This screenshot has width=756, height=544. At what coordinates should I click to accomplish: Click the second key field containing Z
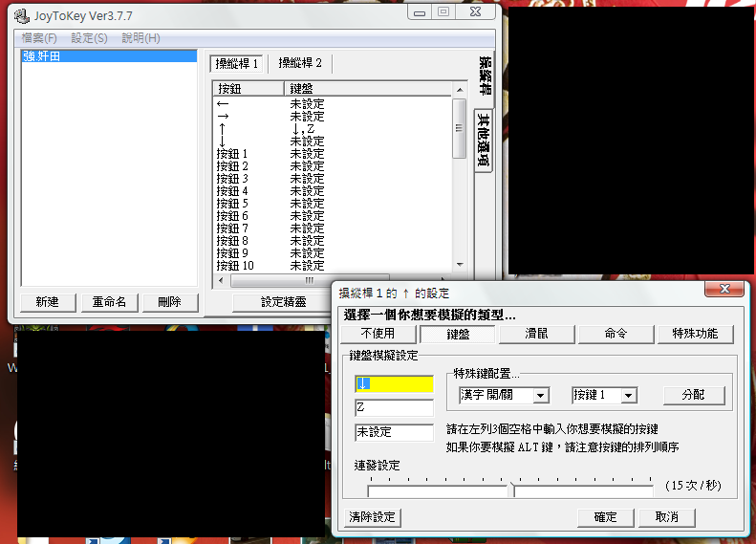[x=394, y=408]
